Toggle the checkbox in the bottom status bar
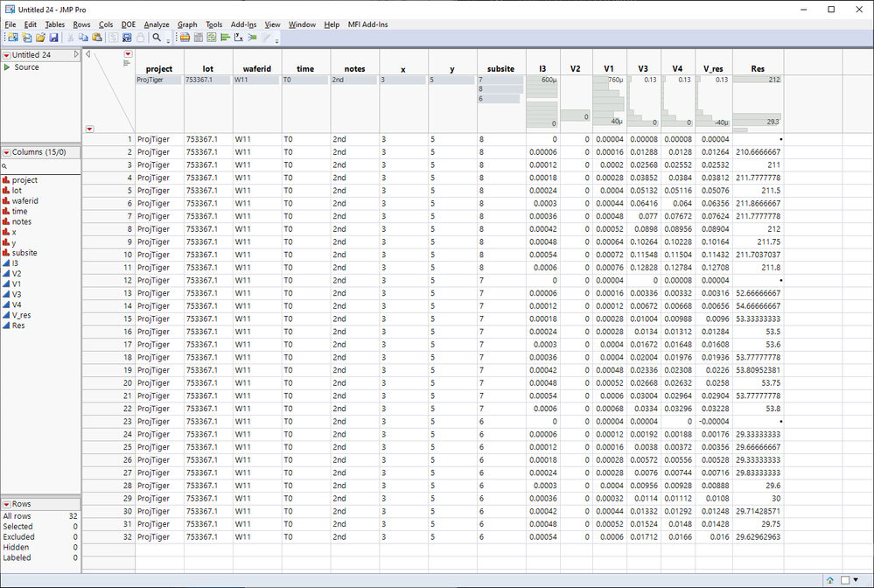 point(845,579)
